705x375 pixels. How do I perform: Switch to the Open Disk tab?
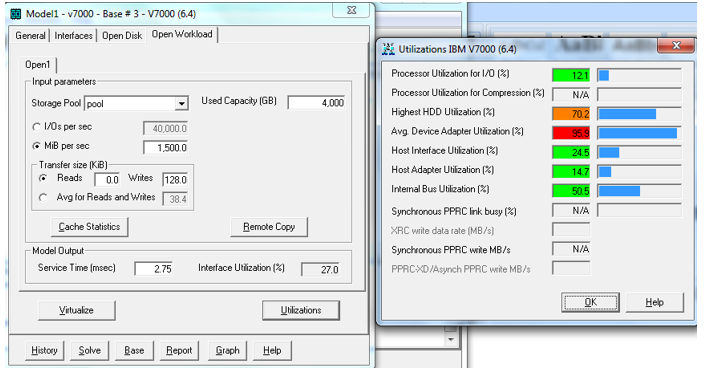122,36
